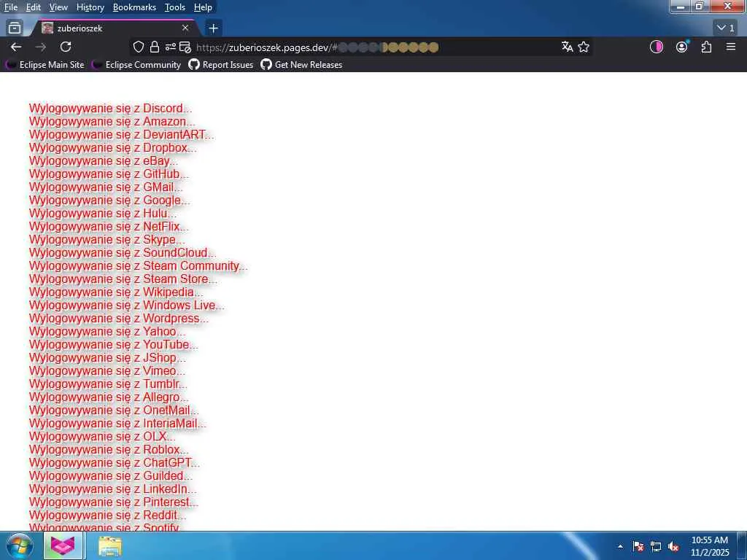Click 'Wylogowywanie się z Allegro...' line

tap(109, 397)
